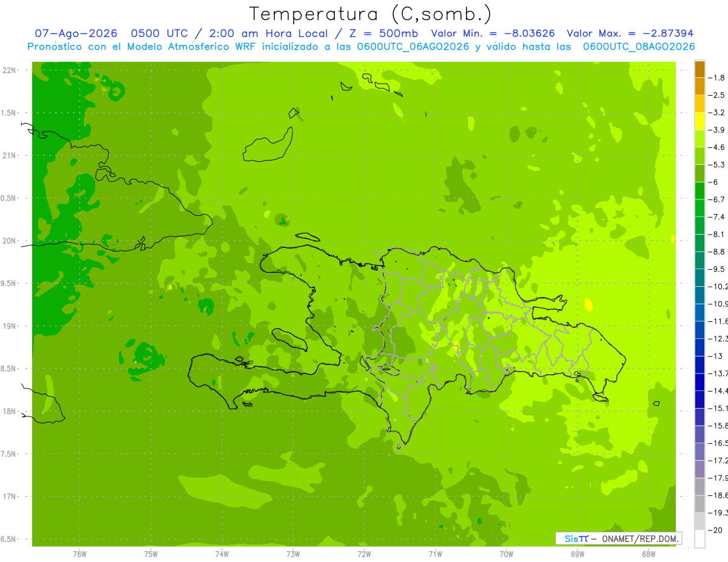The width and height of the screenshot is (728, 562).
Task: Click the blue colorbar segment between -13 and -13.7
Action: coord(699,365)
